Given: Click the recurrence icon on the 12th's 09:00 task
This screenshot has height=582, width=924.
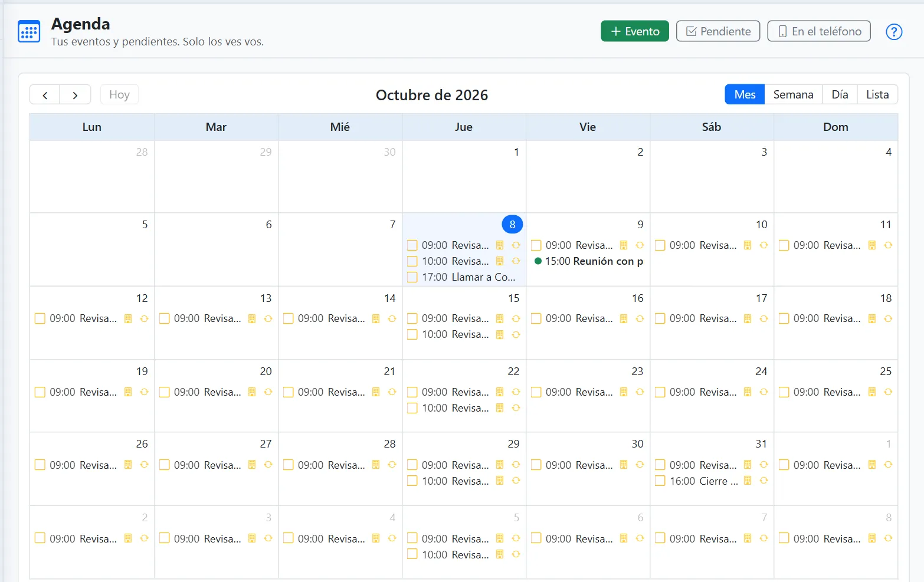Looking at the screenshot, I should coord(144,318).
